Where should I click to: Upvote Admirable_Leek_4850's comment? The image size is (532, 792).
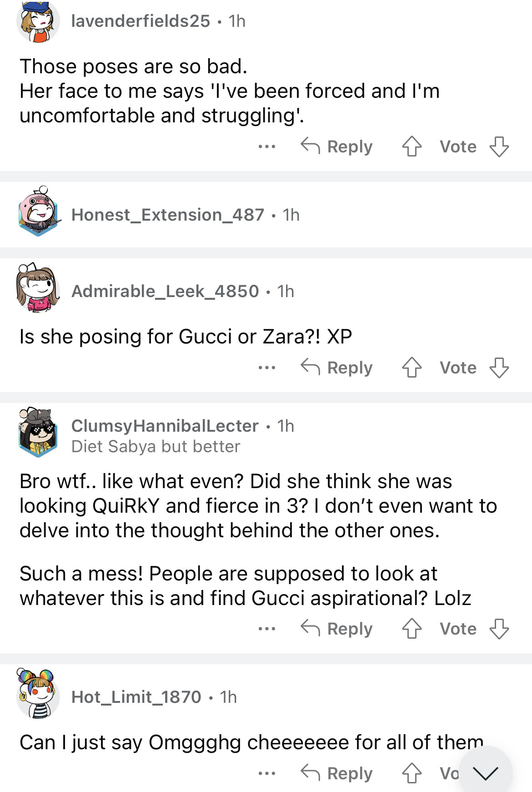click(x=412, y=368)
